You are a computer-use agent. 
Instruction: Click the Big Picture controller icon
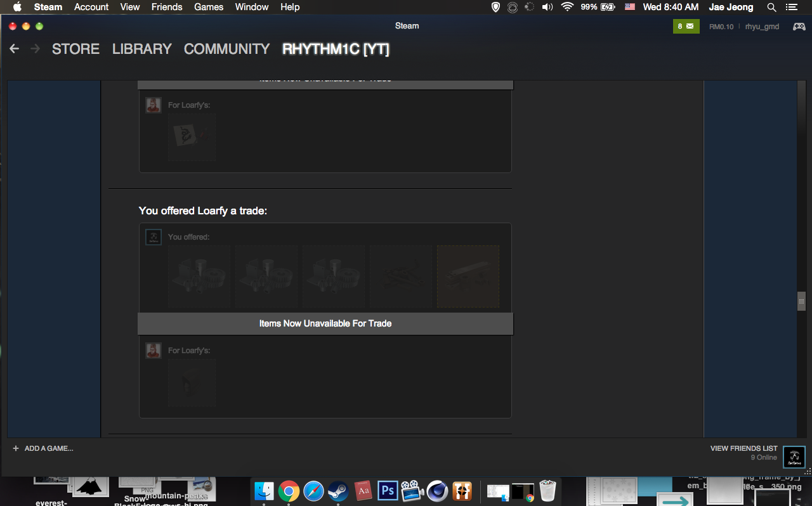[x=799, y=27]
